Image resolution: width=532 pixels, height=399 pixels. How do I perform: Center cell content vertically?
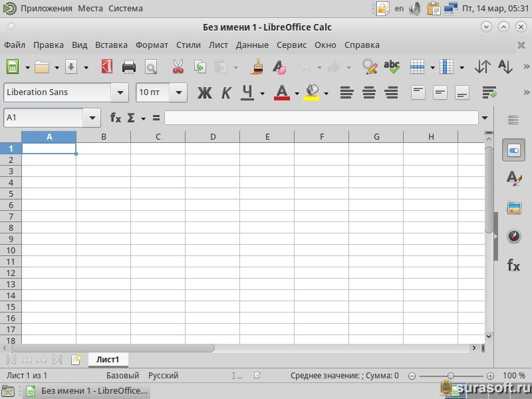[x=440, y=92]
